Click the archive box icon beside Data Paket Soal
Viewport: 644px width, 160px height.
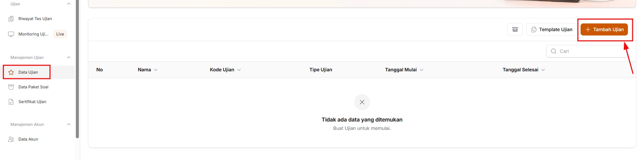tap(11, 87)
